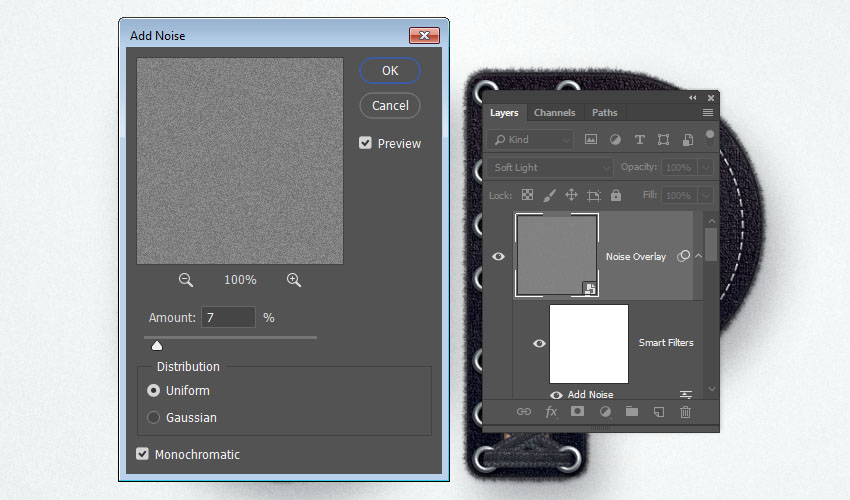Add a layer mask from Layers panel

pos(578,411)
